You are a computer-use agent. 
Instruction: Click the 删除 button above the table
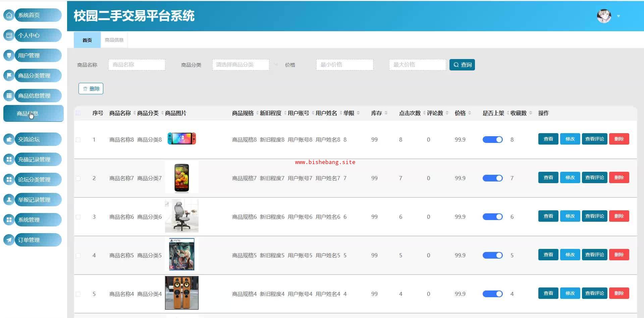(x=91, y=89)
